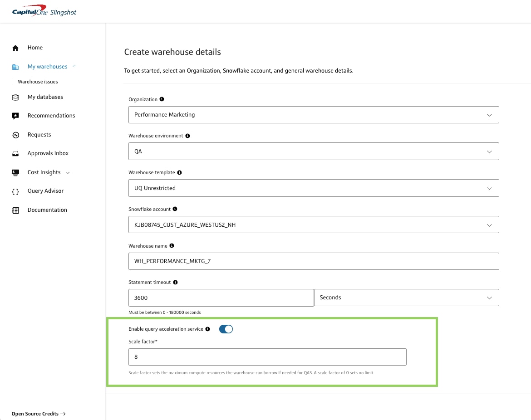Click the Organization info icon
This screenshot has height=420, width=531.
(162, 99)
